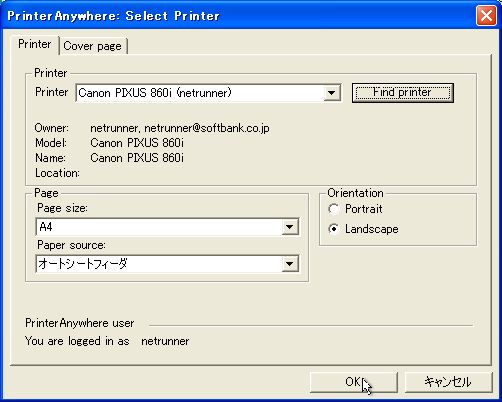502x402 pixels.
Task: Click the Canon PIXUS 860i (netrunner) combo box
Action: tap(208, 93)
